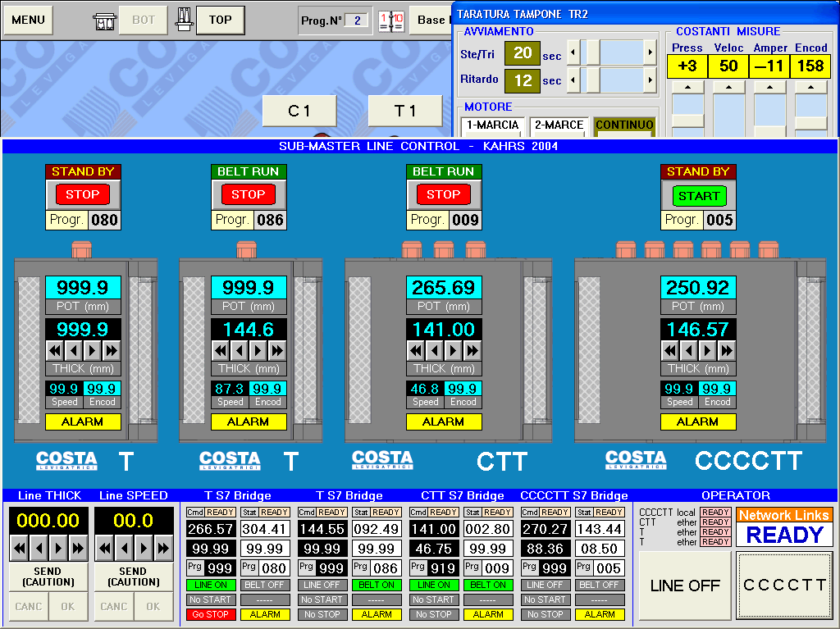Step thickness down on CCCCTT machine
840x629 pixels.
click(x=688, y=351)
